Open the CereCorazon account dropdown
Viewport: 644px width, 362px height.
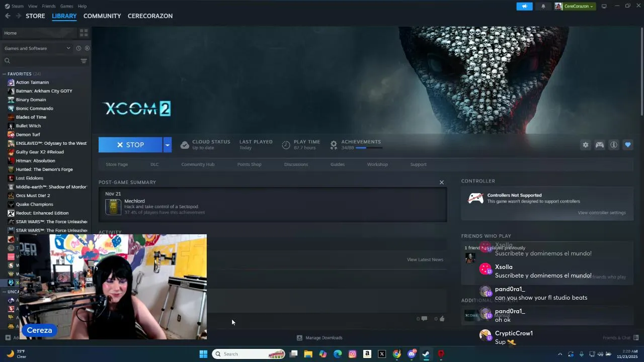575,6
